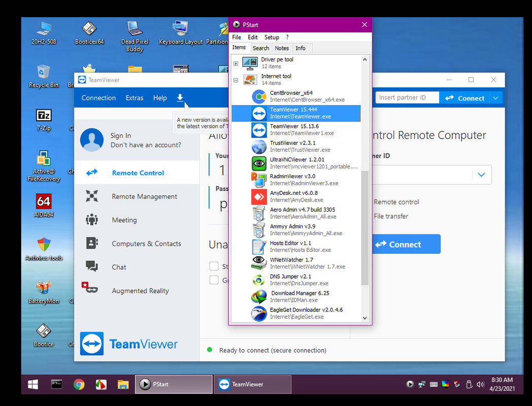Open TeamViewer Extras menu
The image size is (532, 406).
pyautogui.click(x=134, y=98)
